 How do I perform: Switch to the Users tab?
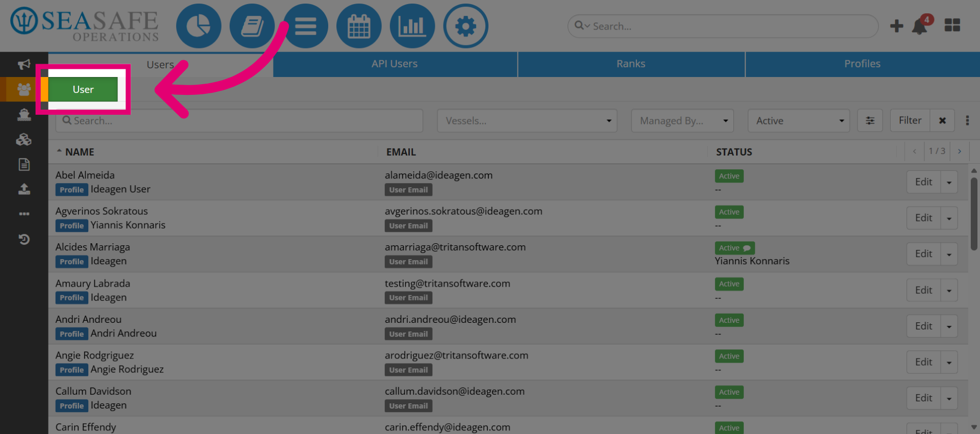[160, 65]
